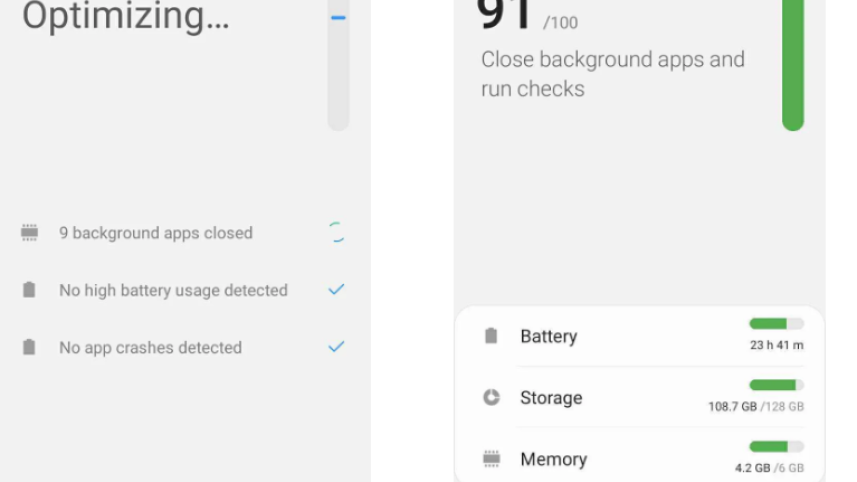Click the icon next to No app crashes detected

pos(29,348)
